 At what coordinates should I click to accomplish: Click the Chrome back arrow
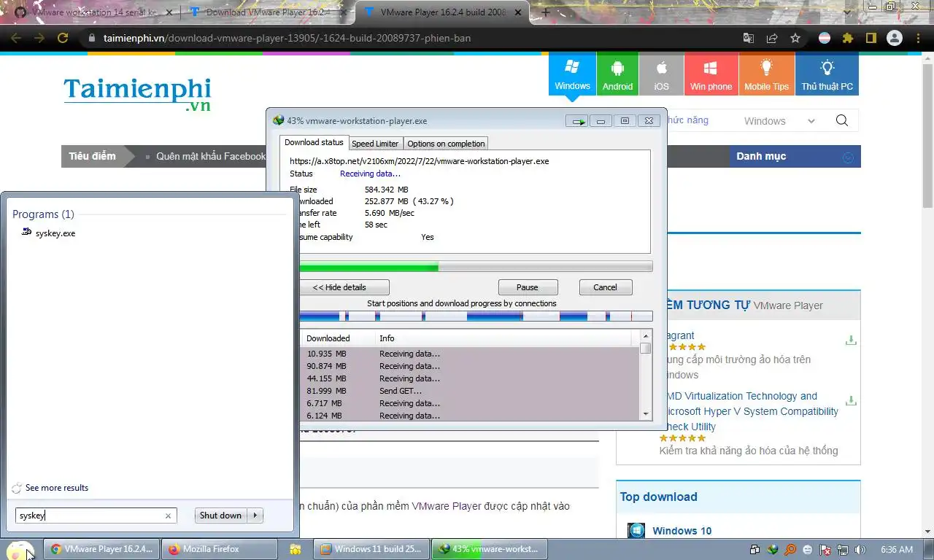tap(16, 38)
